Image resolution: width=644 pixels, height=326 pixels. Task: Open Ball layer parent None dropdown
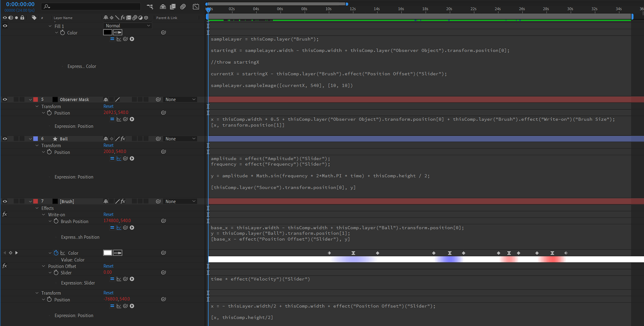point(180,139)
